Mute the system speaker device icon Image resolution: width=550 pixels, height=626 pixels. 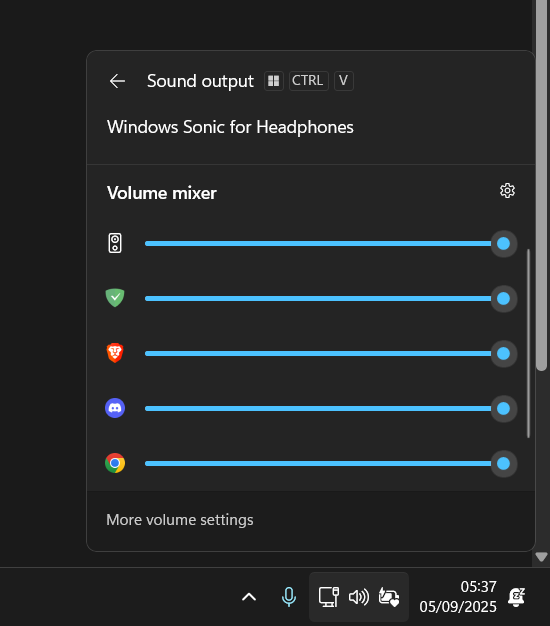pyautogui.click(x=115, y=243)
